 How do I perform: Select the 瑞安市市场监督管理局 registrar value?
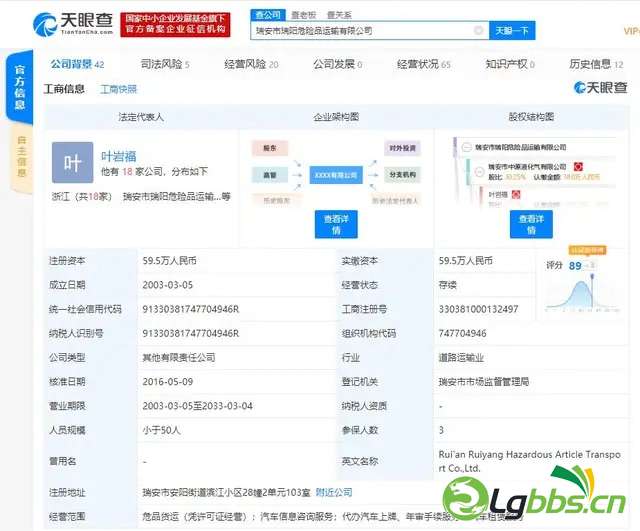[x=484, y=382]
